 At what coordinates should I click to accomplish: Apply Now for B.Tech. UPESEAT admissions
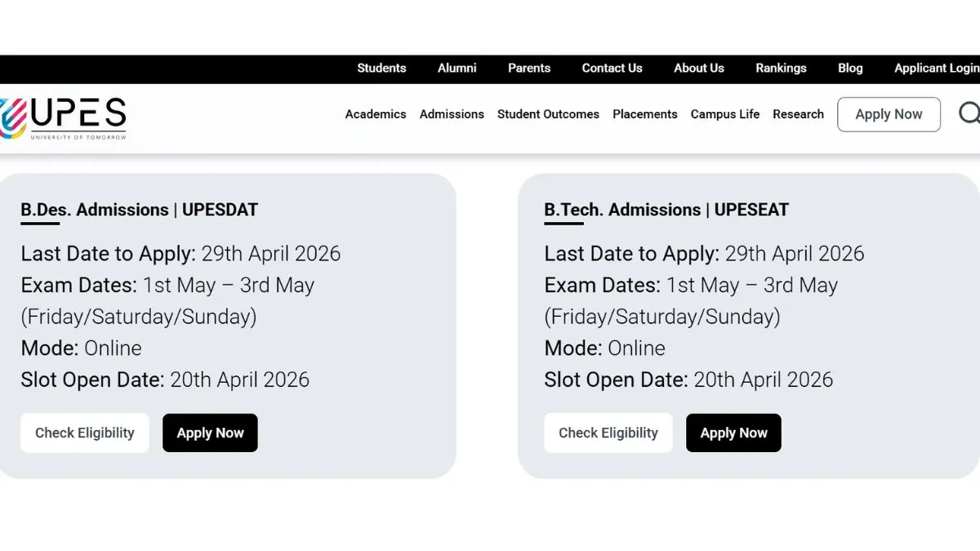pyautogui.click(x=733, y=433)
